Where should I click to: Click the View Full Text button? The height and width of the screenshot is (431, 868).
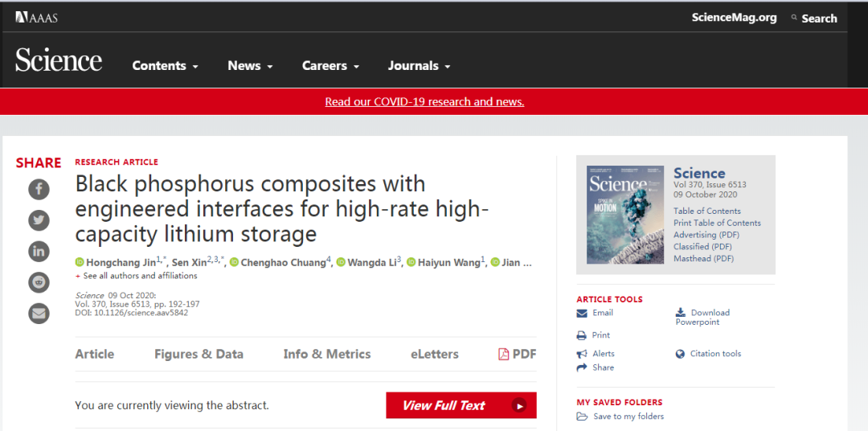[461, 406]
